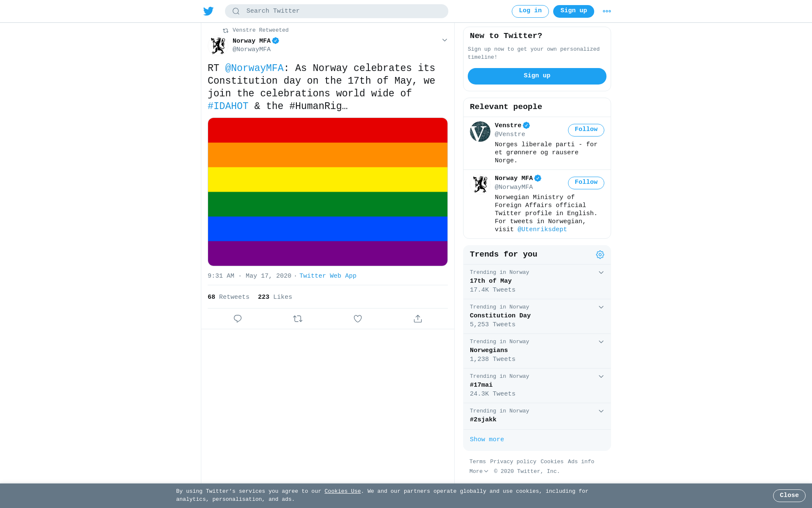
Task: Open options for the 'Constitution Day' trend
Action: (x=601, y=307)
